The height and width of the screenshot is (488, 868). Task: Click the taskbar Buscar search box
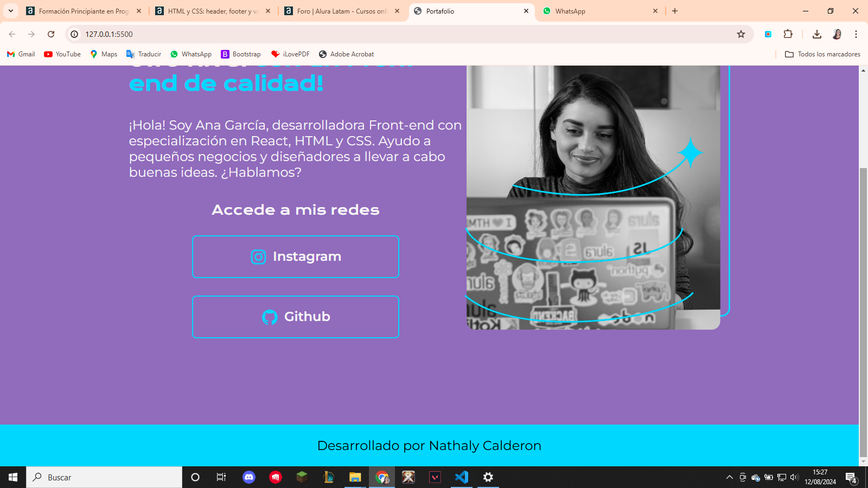[104, 477]
